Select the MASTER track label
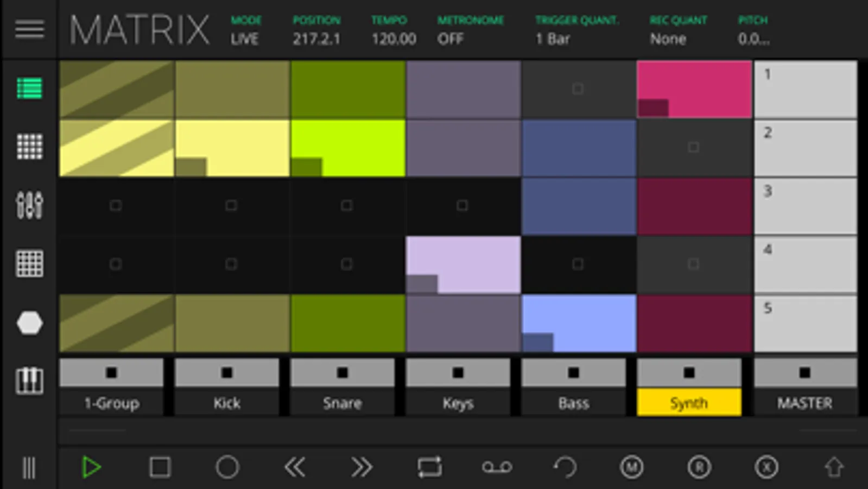 [806, 403]
